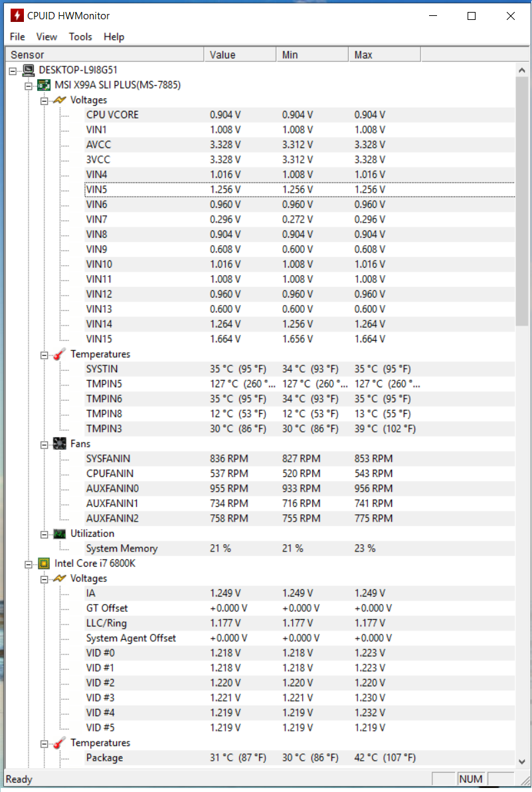Select the AVCC voltage row

(x=300, y=144)
